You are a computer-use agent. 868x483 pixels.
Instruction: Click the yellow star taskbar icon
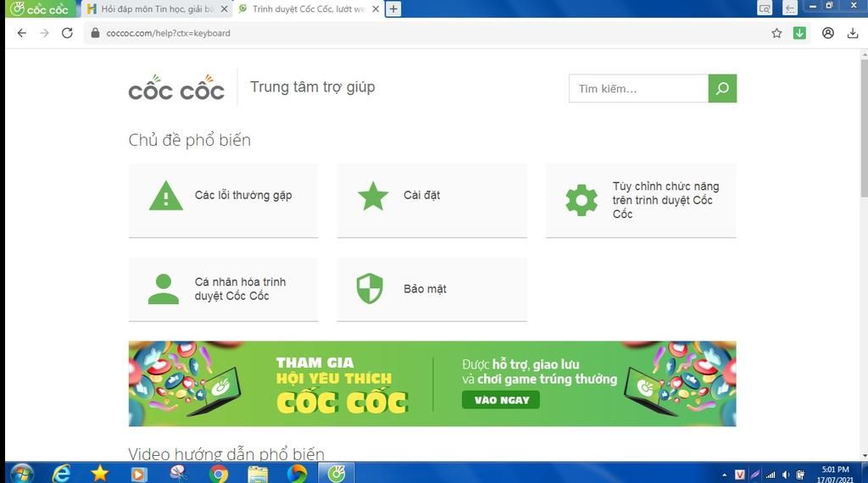tap(100, 474)
